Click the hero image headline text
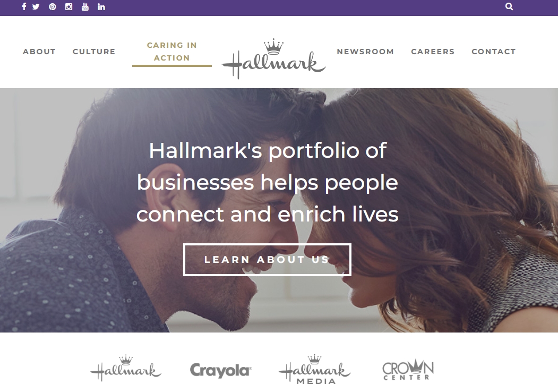 click(267, 182)
